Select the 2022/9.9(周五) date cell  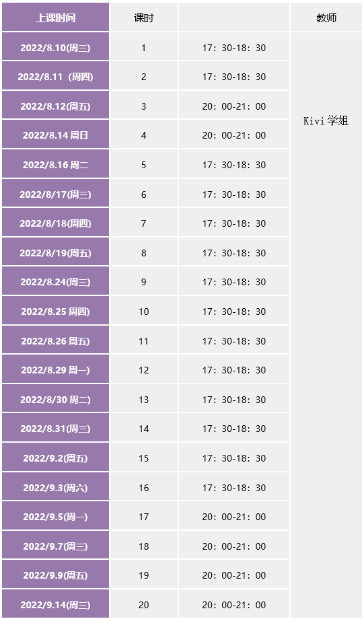click(55, 575)
